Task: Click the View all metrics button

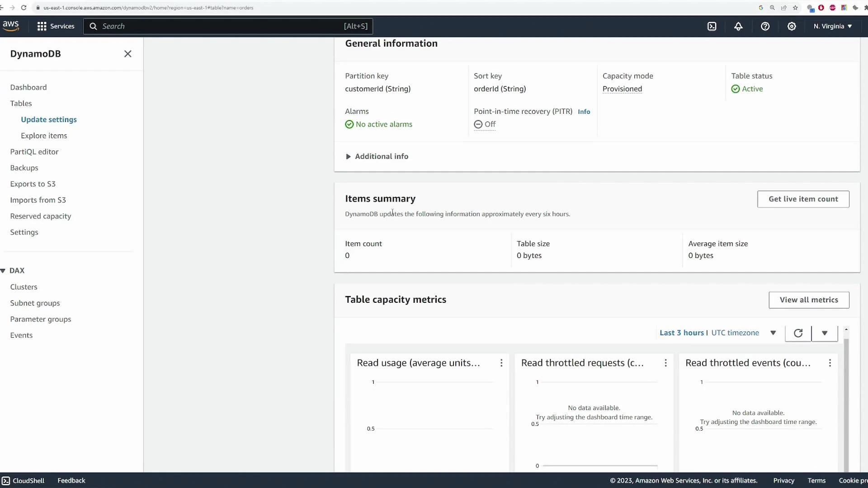Action: (x=808, y=300)
